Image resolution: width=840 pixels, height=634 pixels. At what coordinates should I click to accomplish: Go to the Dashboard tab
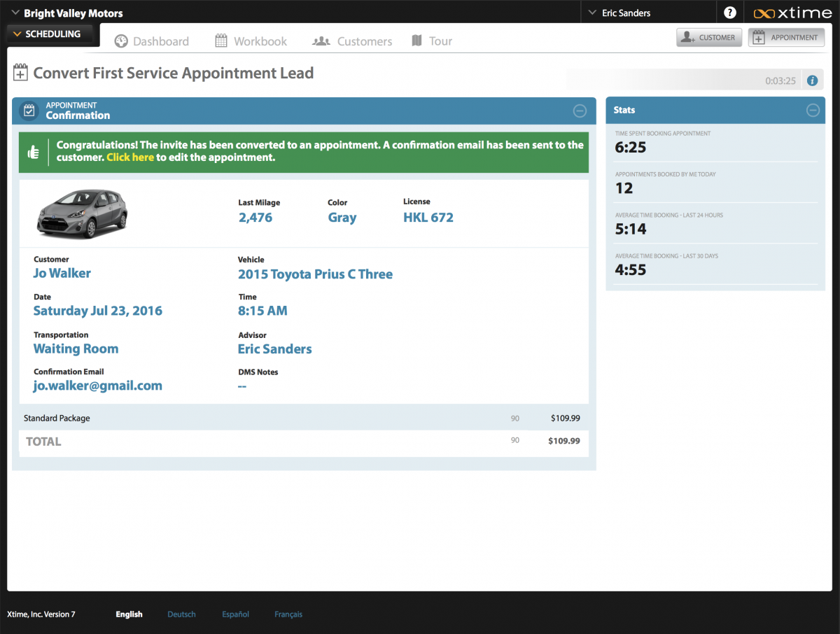[x=152, y=41]
